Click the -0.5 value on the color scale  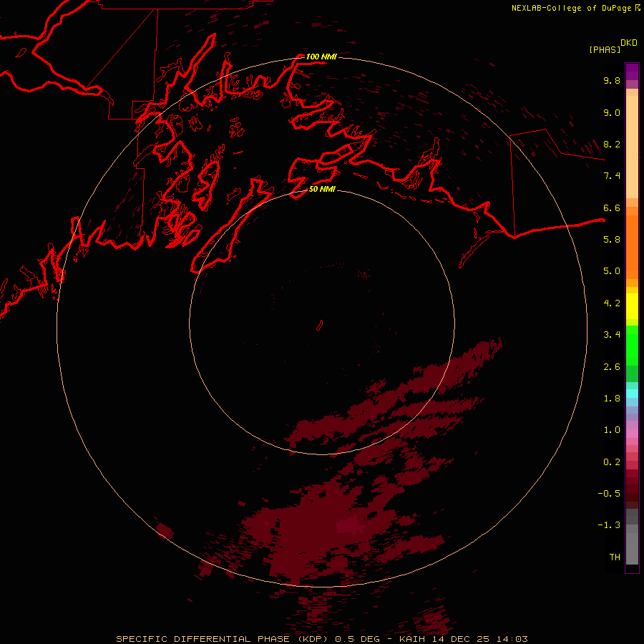(609, 494)
